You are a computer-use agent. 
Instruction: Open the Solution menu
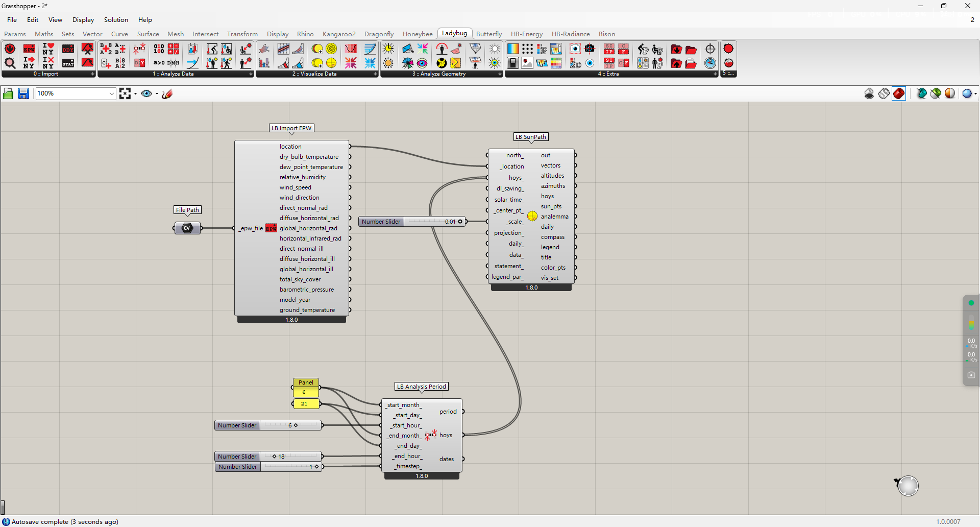116,20
